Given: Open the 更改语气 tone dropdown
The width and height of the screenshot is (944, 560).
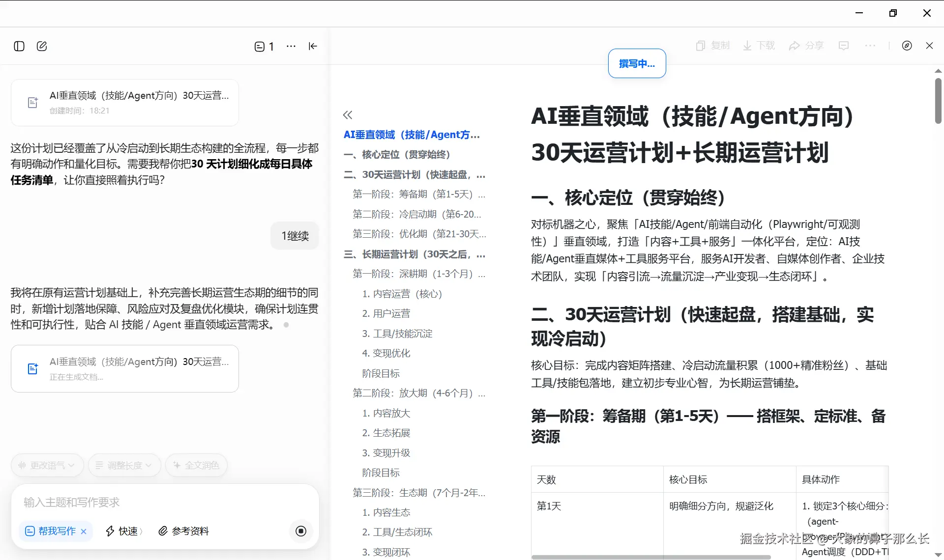Looking at the screenshot, I should [x=47, y=465].
